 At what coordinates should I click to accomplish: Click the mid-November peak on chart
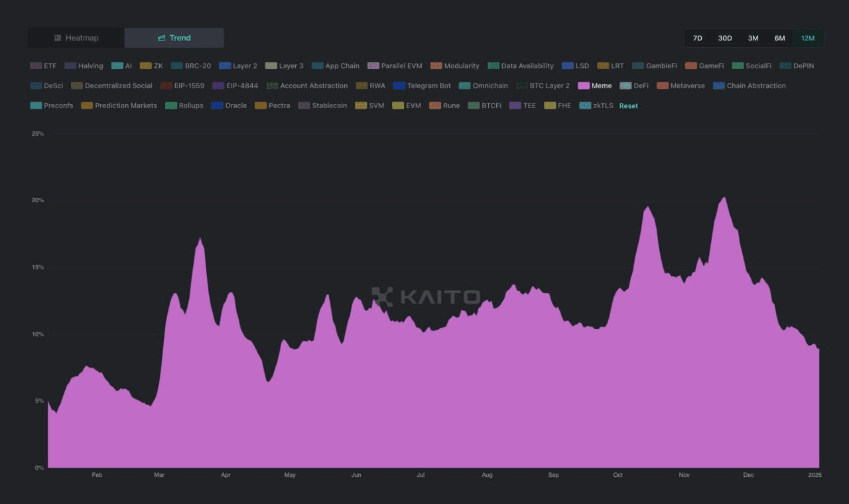click(x=724, y=198)
